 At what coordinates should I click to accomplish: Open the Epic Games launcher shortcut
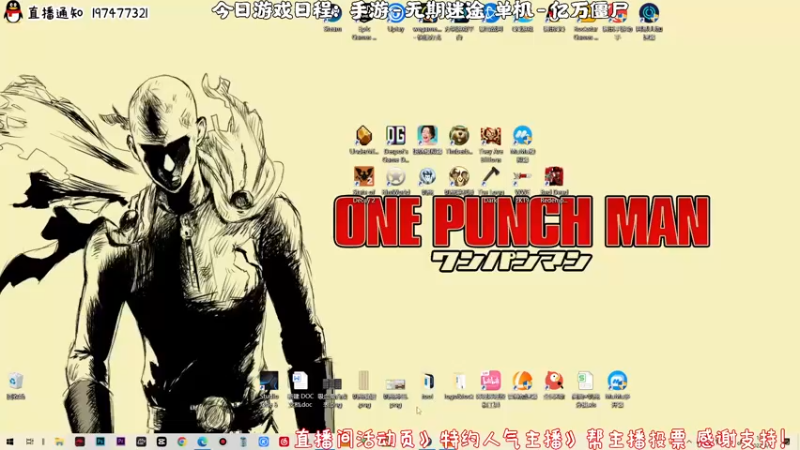click(364, 20)
